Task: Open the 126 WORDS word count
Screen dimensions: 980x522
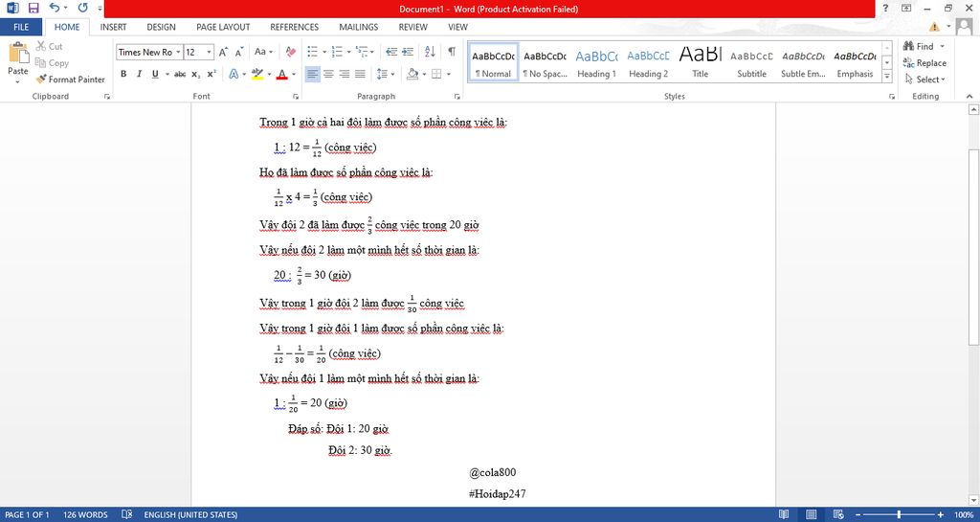Action: coord(85,514)
